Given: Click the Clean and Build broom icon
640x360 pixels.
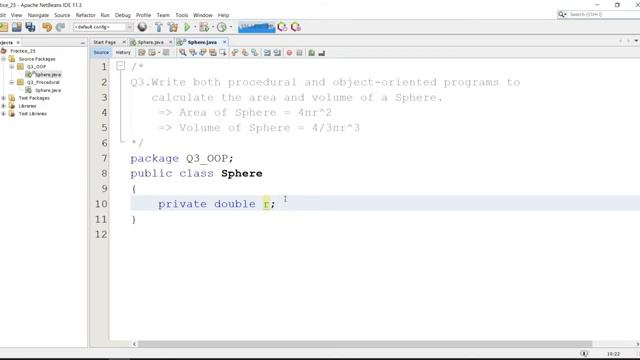Looking at the screenshot, I should tap(173, 27).
